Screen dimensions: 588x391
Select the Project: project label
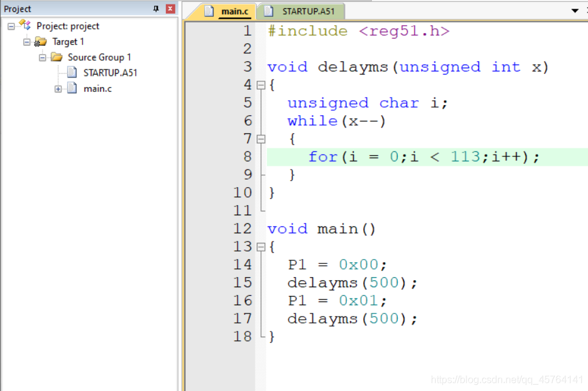click(68, 26)
